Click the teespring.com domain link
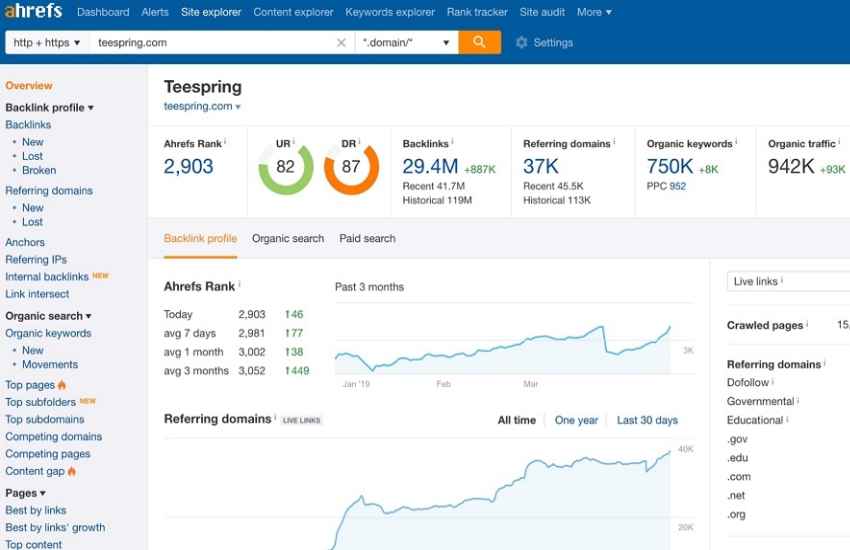Screen dimensions: 850x550 [x=198, y=106]
